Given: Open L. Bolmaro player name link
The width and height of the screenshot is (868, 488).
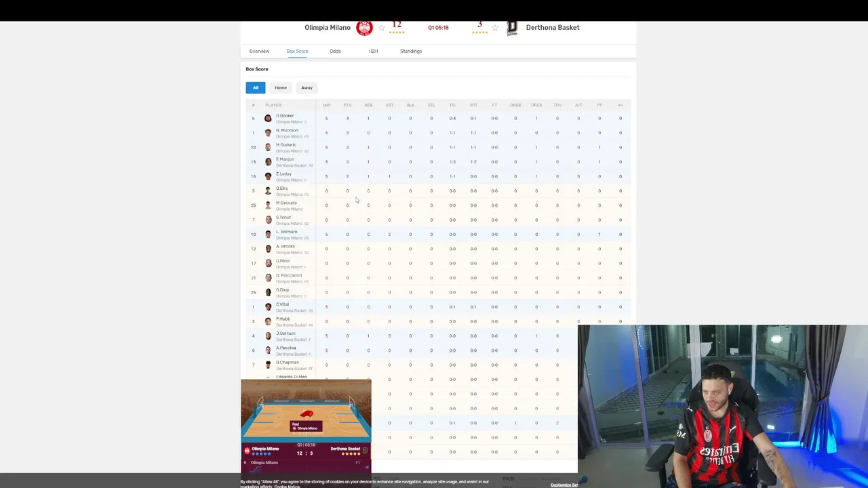Looking at the screenshot, I should pos(287,232).
